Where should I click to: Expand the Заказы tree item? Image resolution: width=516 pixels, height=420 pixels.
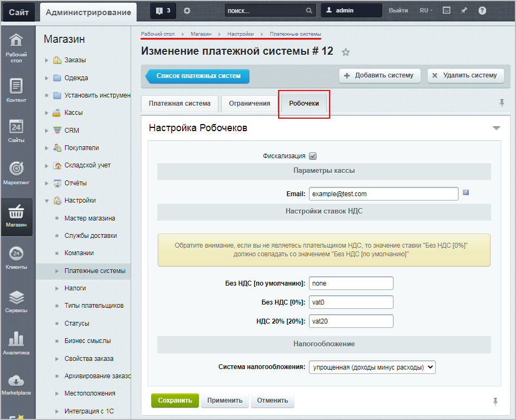47,60
